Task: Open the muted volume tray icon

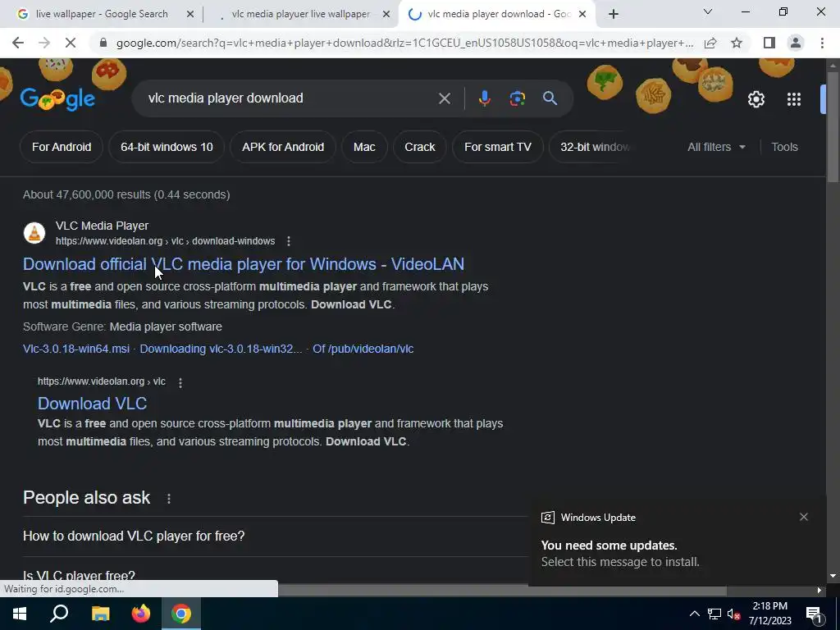Action: click(x=733, y=614)
